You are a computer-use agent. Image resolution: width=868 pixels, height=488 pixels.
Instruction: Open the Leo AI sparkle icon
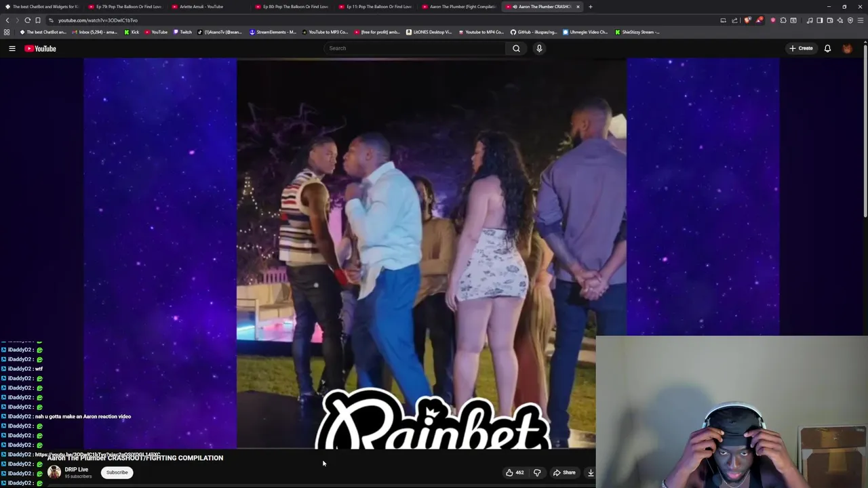click(x=840, y=20)
